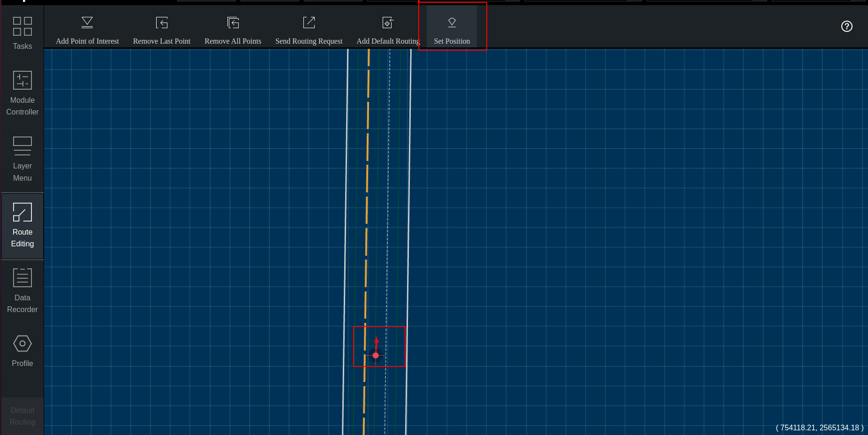The height and width of the screenshot is (435, 868).
Task: Click Add Default Routing in the toolbar
Action: click(388, 29)
